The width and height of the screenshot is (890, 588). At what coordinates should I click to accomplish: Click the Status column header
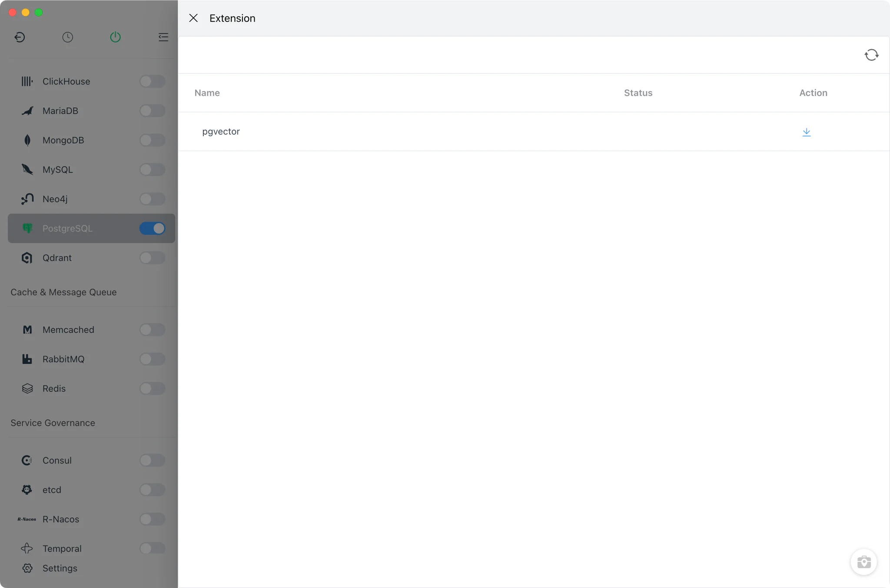(x=638, y=92)
